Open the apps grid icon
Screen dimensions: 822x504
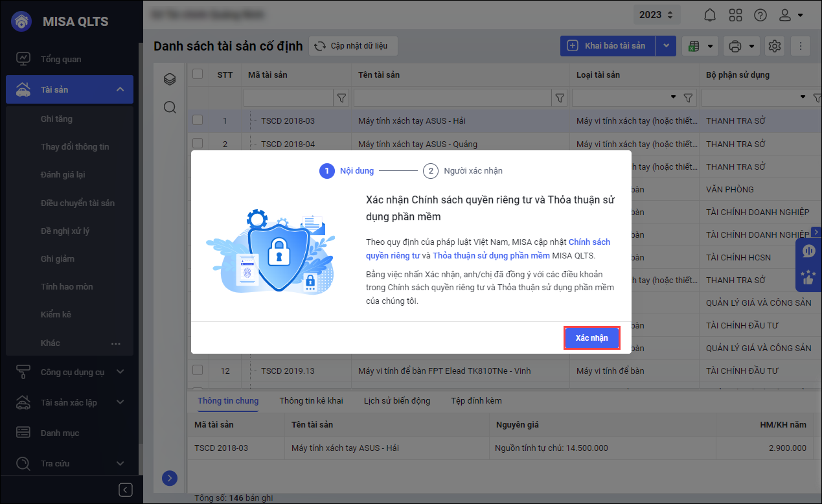(735, 15)
